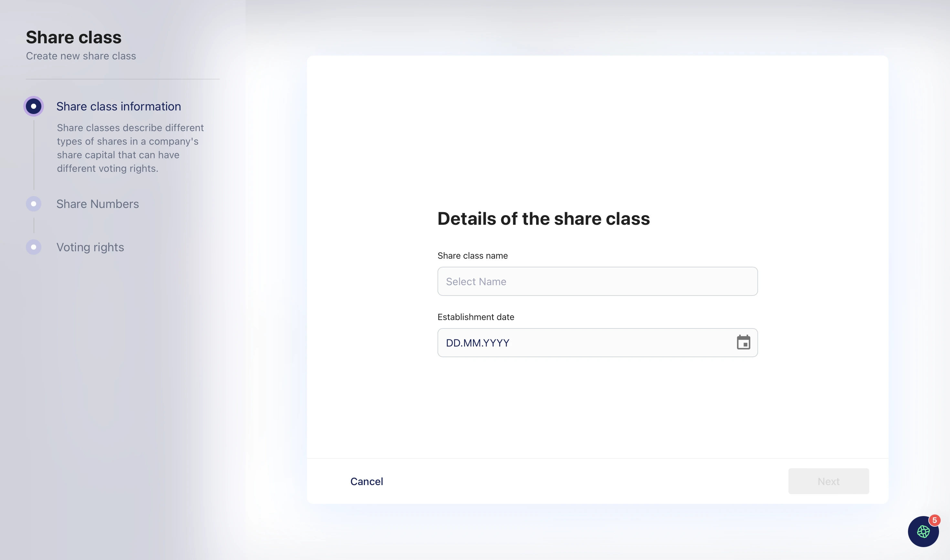Click the Share class name field label
This screenshot has width=950, height=560.
472,256
